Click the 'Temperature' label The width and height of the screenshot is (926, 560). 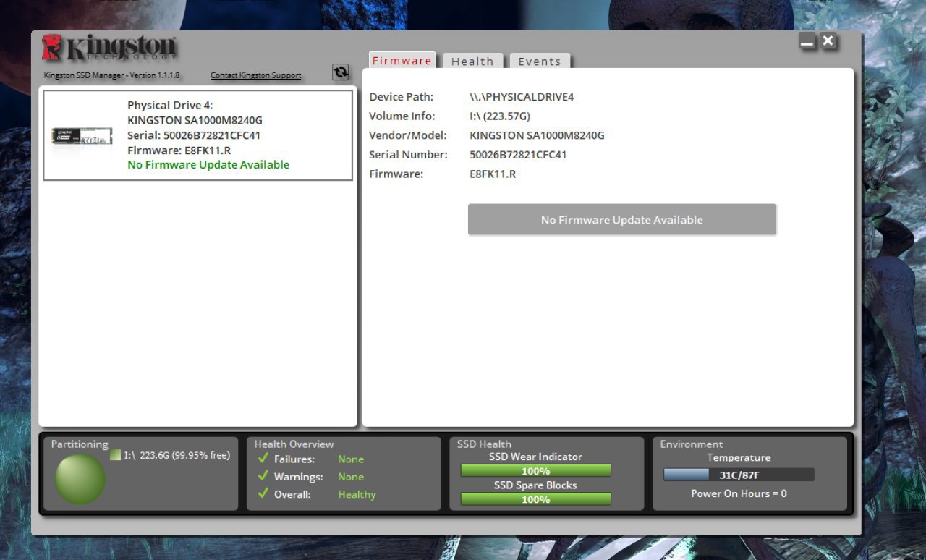pos(739,457)
